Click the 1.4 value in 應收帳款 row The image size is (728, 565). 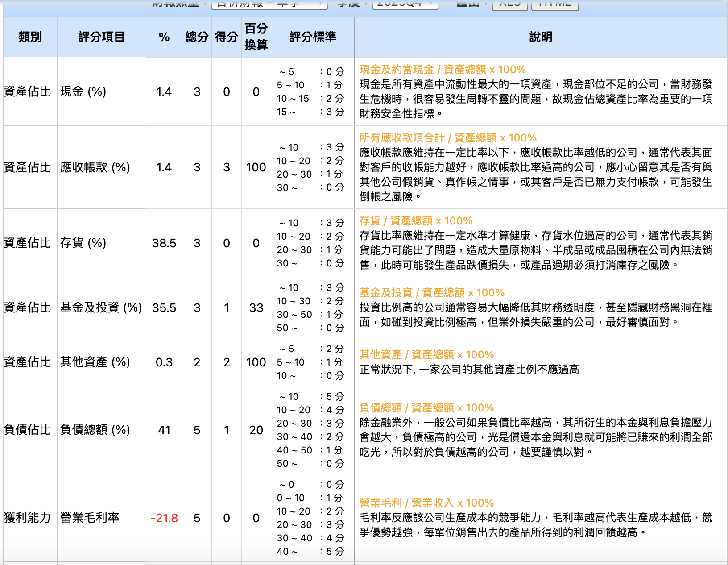click(164, 167)
